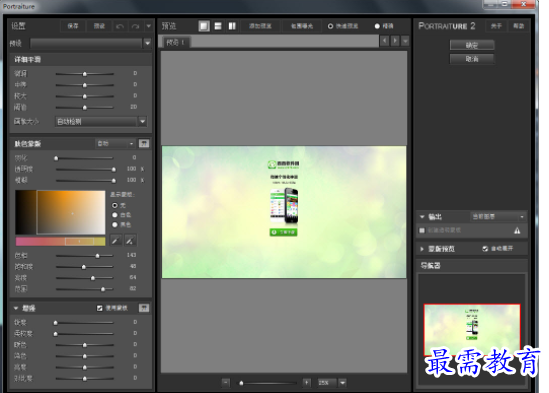Adjust the feathering slider valued 0

click(85, 158)
